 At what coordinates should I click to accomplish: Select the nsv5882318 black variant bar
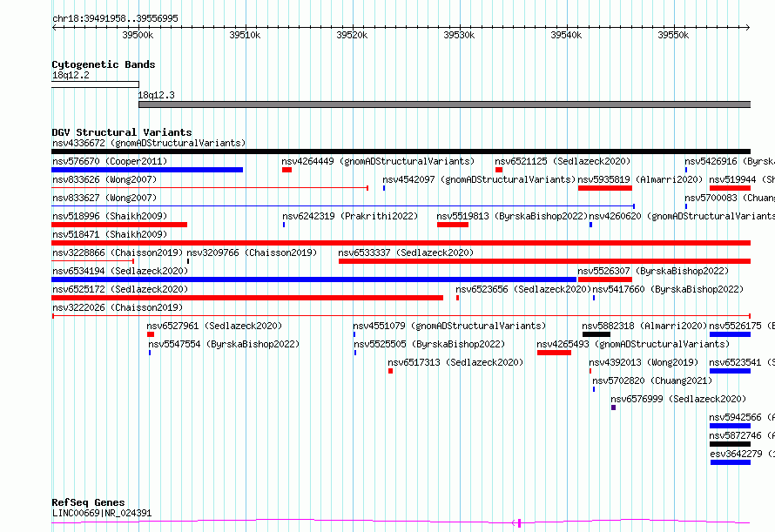(596, 334)
